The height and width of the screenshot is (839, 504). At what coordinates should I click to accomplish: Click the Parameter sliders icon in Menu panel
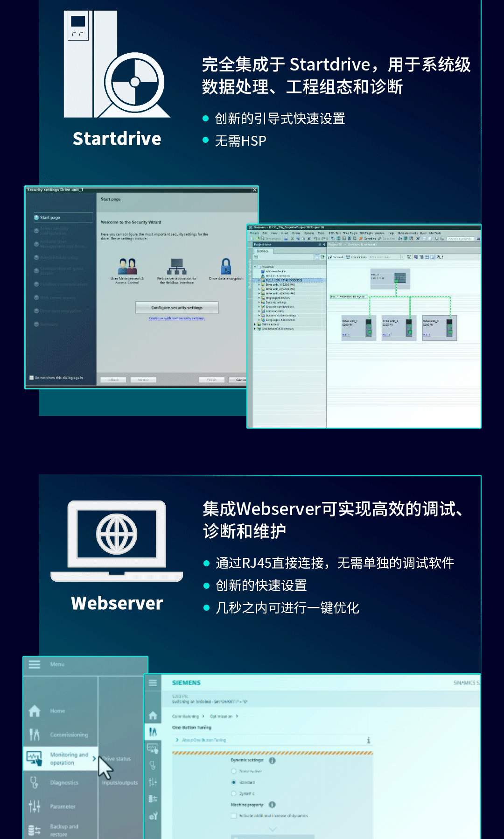(x=35, y=806)
